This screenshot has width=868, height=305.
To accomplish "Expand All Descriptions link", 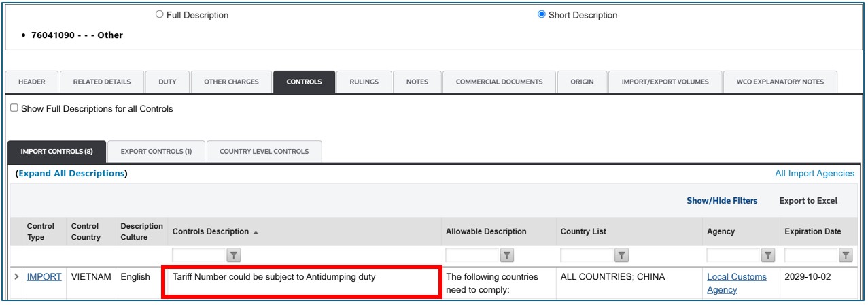I will point(71,174).
